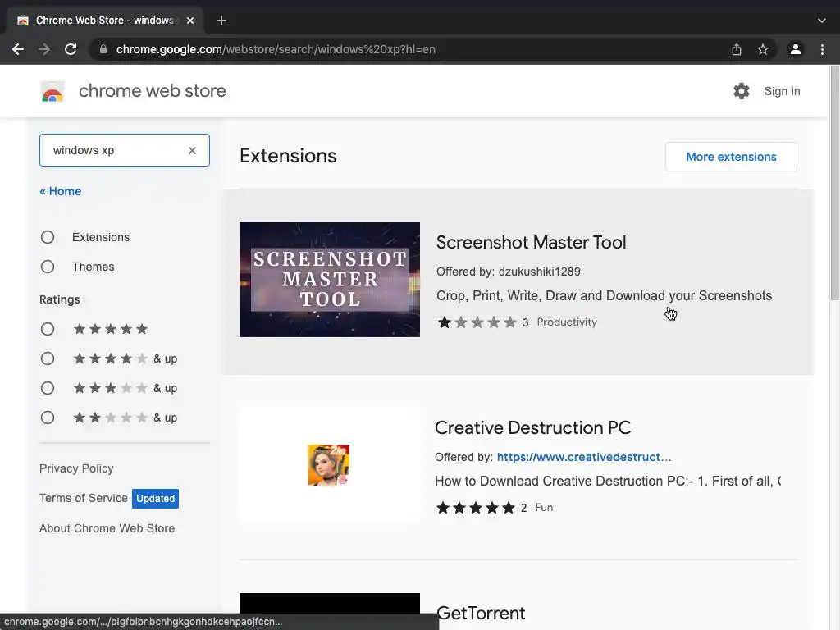Close the Chrome Web Store tab
Image resolution: width=840 pixels, height=630 pixels.
pyautogui.click(x=190, y=21)
